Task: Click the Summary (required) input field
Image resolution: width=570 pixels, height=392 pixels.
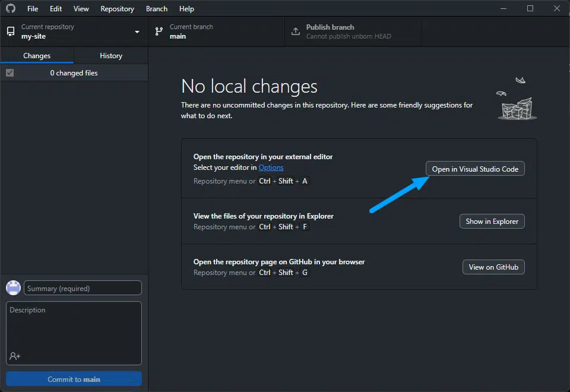Action: point(83,288)
